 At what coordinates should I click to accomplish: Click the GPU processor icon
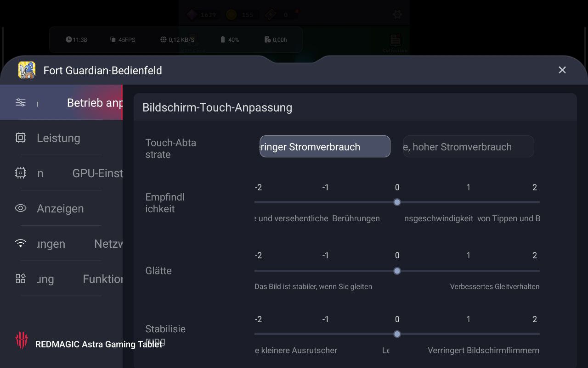point(21,173)
